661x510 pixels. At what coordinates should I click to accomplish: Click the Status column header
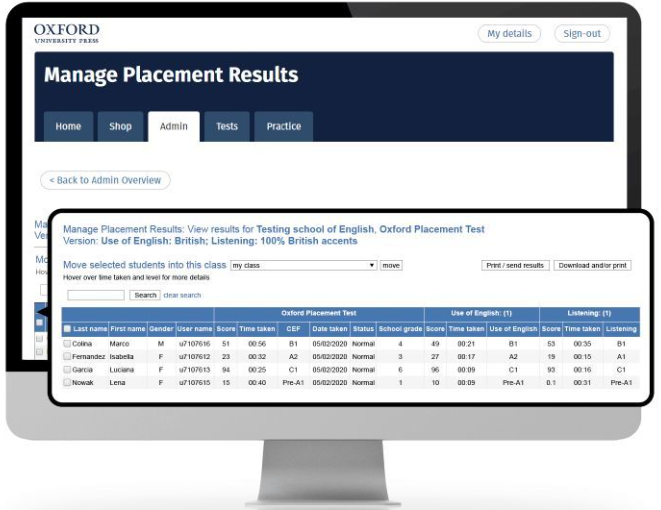click(363, 329)
